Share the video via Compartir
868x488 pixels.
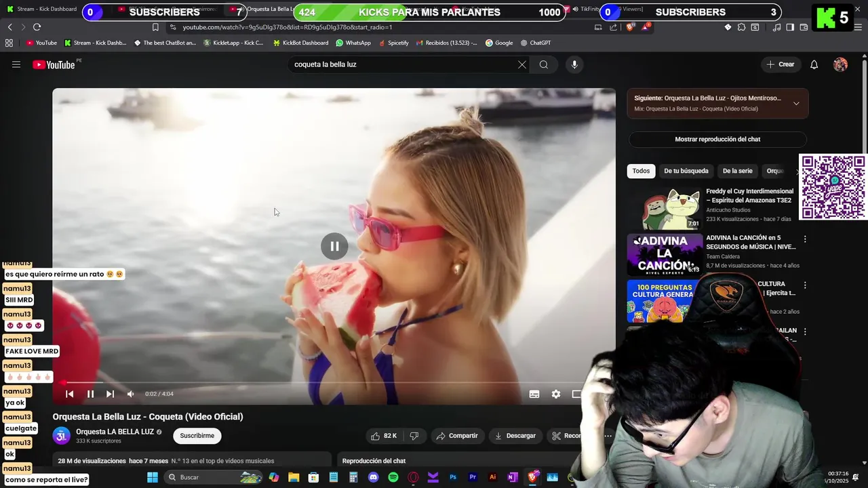click(x=457, y=436)
